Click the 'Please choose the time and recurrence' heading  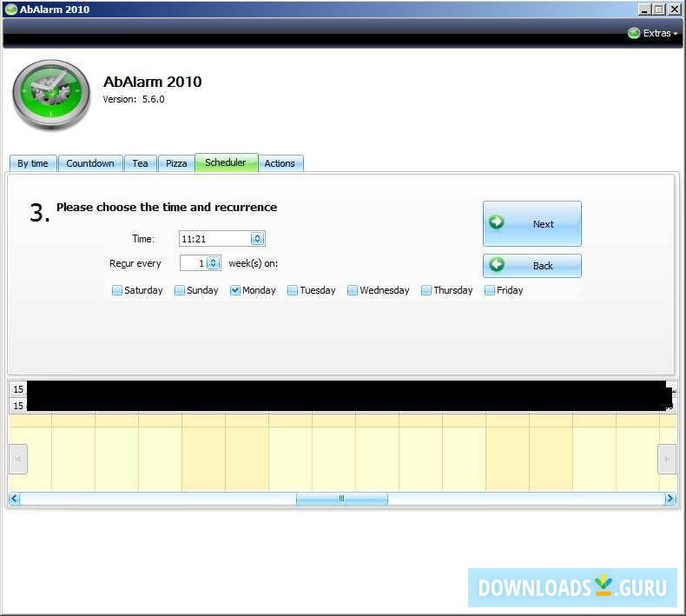(167, 207)
